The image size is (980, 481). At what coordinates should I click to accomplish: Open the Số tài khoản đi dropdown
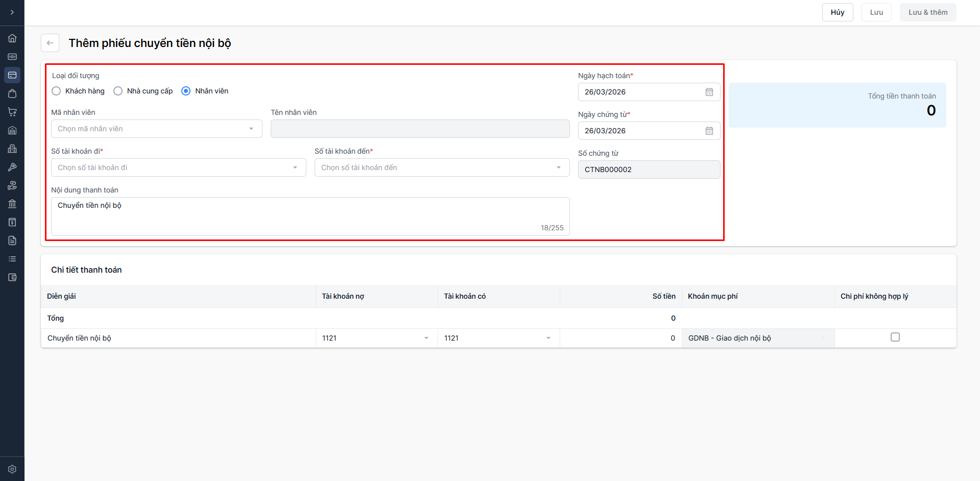pos(178,167)
